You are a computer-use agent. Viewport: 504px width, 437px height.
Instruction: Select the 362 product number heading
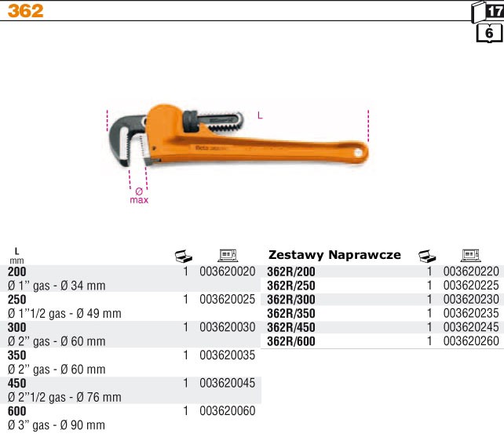tap(22, 11)
